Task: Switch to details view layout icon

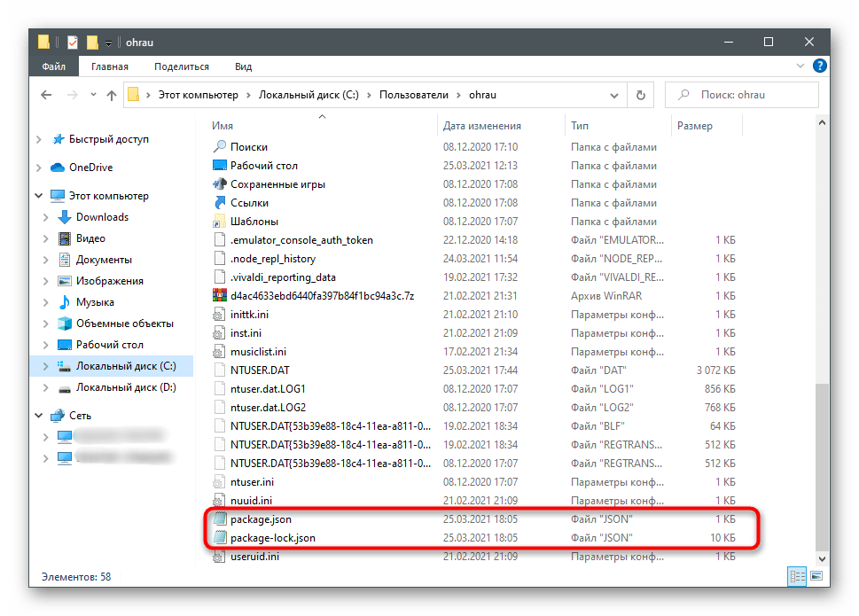Action: point(797,577)
